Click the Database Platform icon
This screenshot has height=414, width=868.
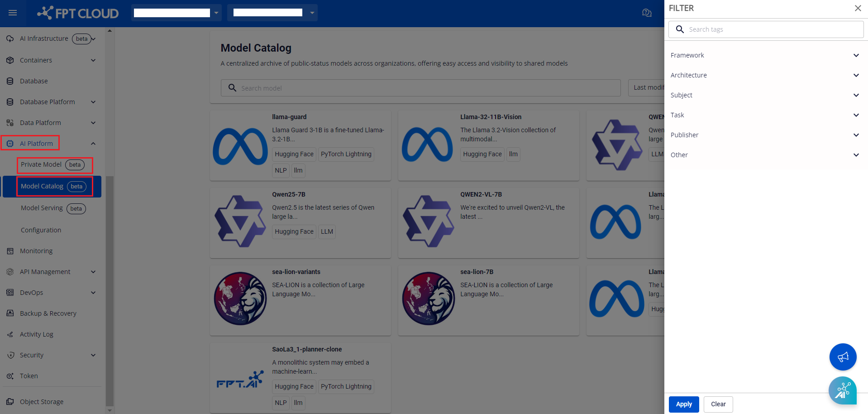(x=10, y=102)
